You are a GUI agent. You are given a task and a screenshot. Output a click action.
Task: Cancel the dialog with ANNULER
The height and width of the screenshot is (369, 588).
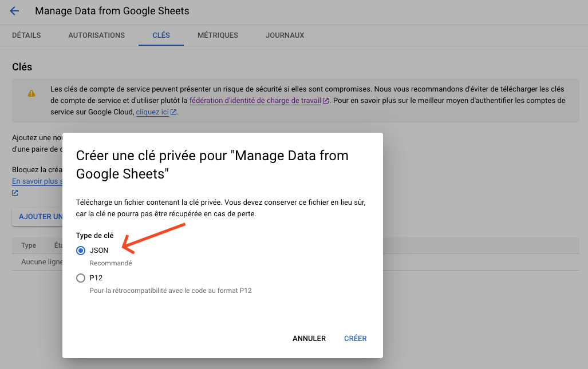pyautogui.click(x=309, y=339)
